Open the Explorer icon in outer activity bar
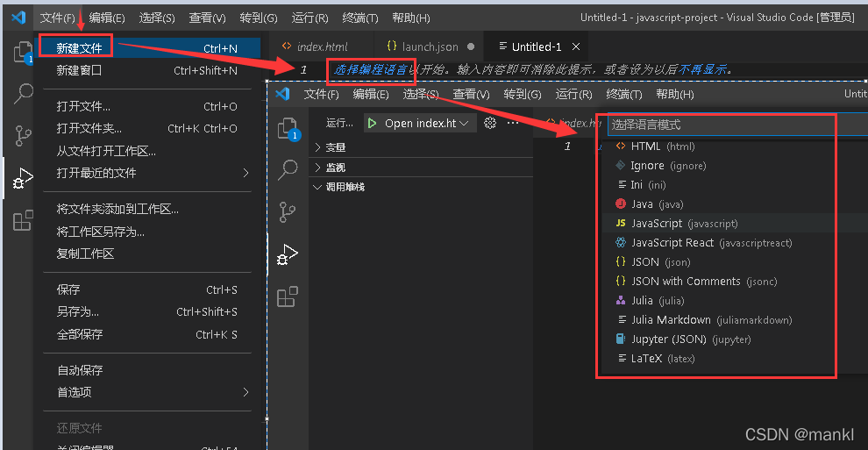868x450 pixels. click(x=23, y=53)
